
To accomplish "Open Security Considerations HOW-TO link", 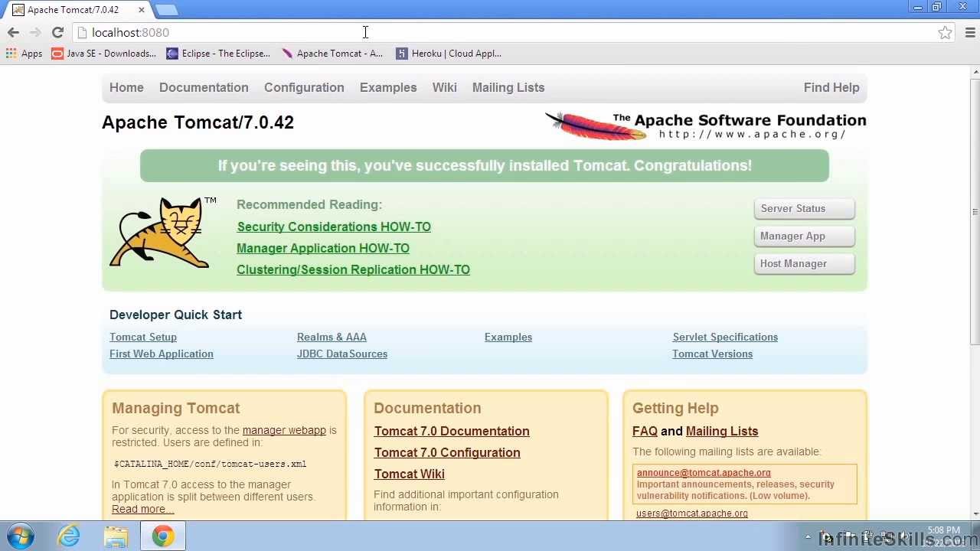I will coord(334,227).
